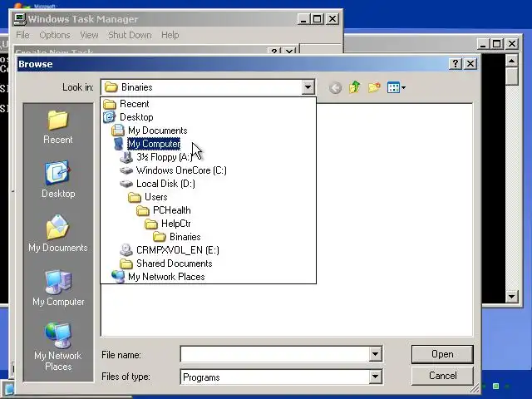532x399 pixels.
Task: Click the Shared Documents folder icon
Action: tap(126, 264)
